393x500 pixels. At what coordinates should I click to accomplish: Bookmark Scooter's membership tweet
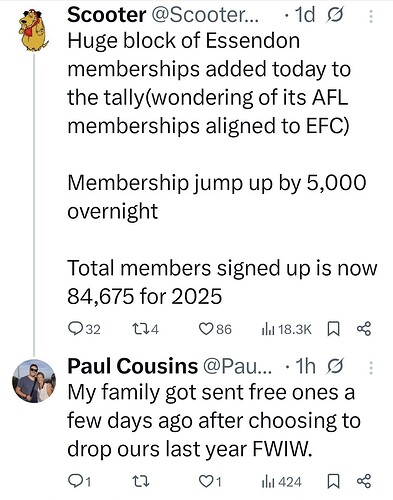pos(333,329)
